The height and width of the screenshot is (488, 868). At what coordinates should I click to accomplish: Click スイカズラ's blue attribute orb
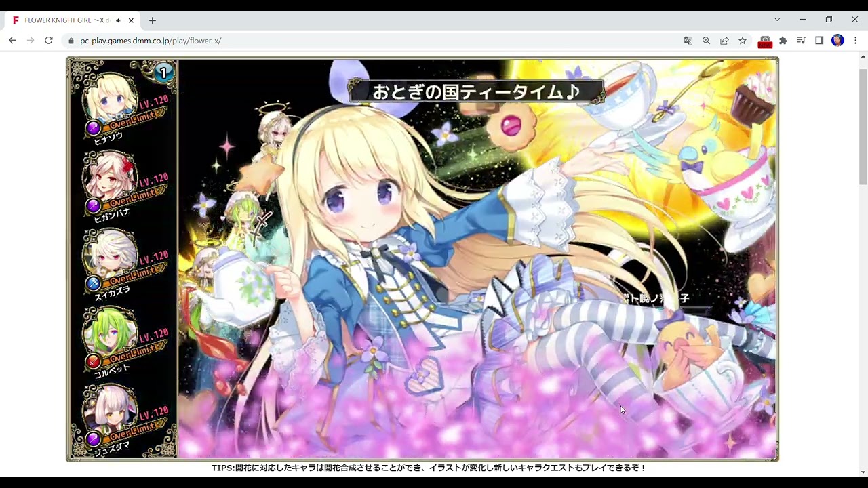[93, 283]
